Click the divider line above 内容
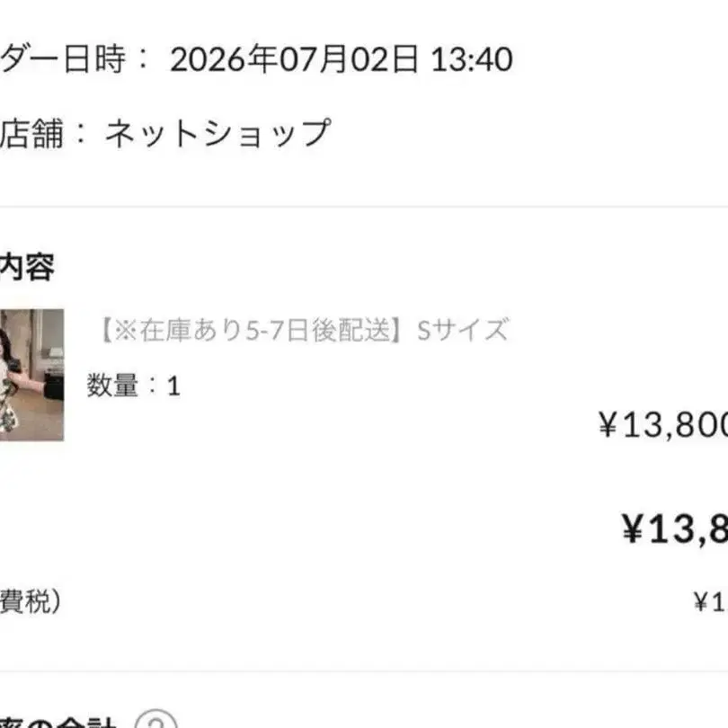Image resolution: width=728 pixels, height=728 pixels. 364,206
